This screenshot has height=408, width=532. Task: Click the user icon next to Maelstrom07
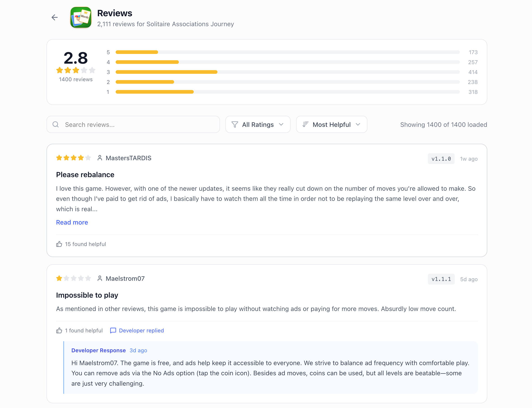coord(100,278)
